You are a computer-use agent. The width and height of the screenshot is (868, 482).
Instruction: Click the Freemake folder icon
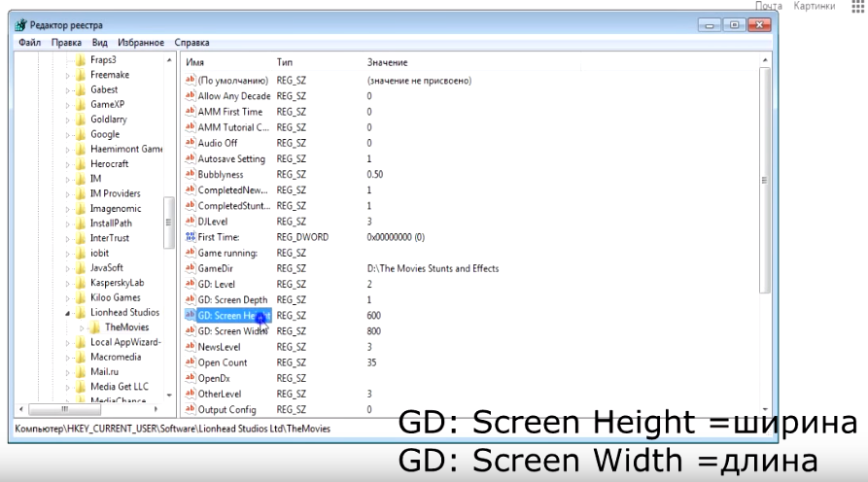coord(81,75)
